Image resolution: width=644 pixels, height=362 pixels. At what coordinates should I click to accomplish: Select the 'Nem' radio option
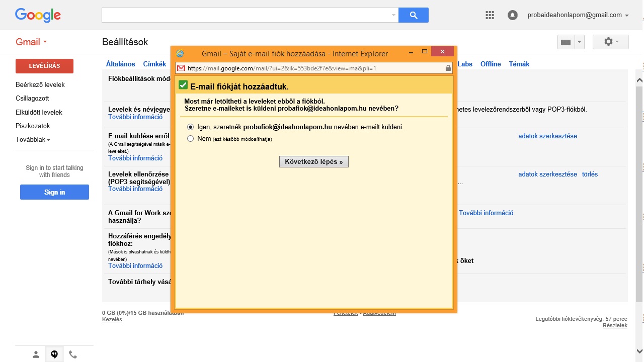pyautogui.click(x=190, y=139)
